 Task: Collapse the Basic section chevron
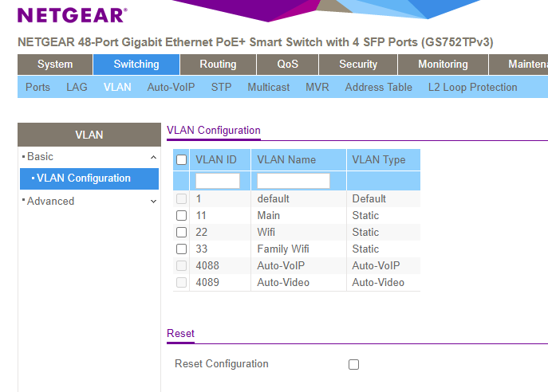click(x=153, y=158)
